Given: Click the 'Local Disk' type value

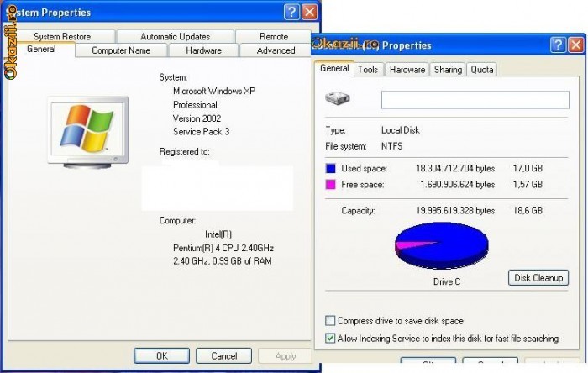Looking at the screenshot, I should (x=400, y=130).
